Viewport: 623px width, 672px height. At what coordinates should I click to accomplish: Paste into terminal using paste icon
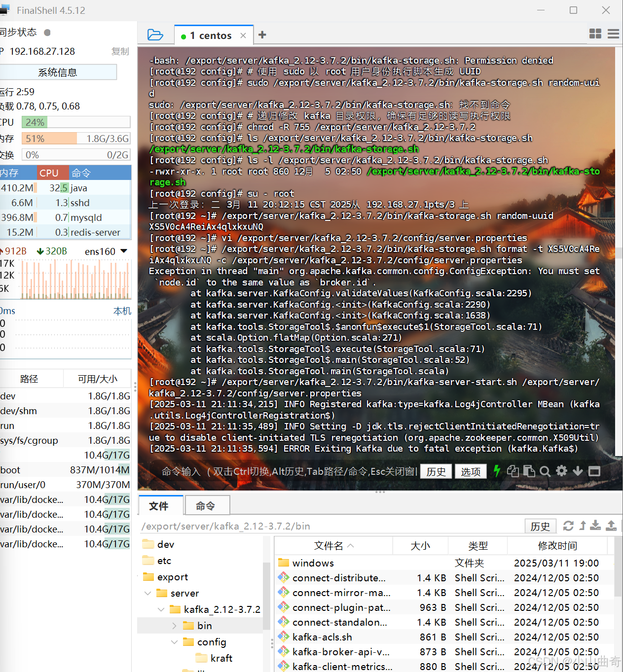tap(529, 471)
